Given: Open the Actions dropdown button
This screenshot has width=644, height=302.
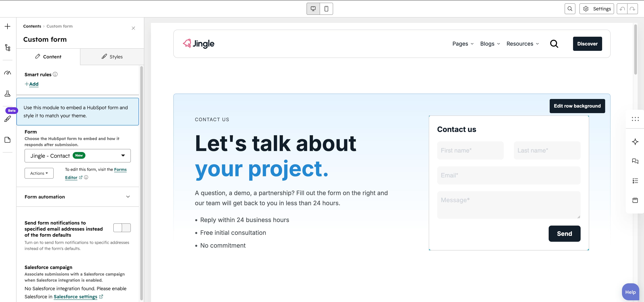Looking at the screenshot, I should click(x=39, y=173).
